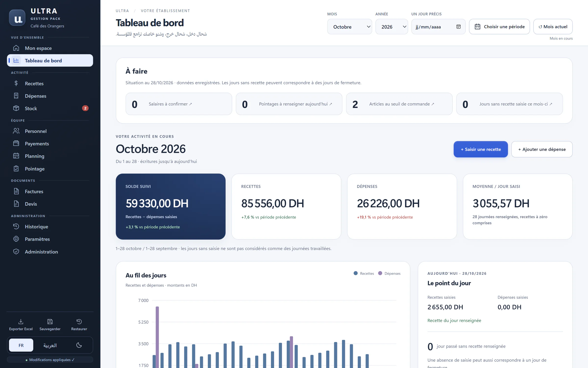Click the Stock badge showing 2
This screenshot has height=368, width=588.
(85, 108)
